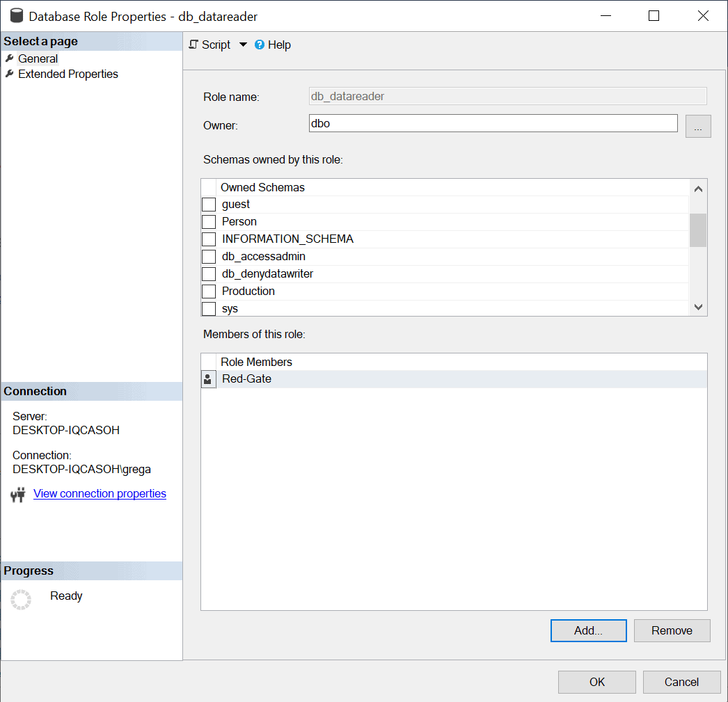Click the Production schema name
728x702 pixels.
pyautogui.click(x=248, y=291)
